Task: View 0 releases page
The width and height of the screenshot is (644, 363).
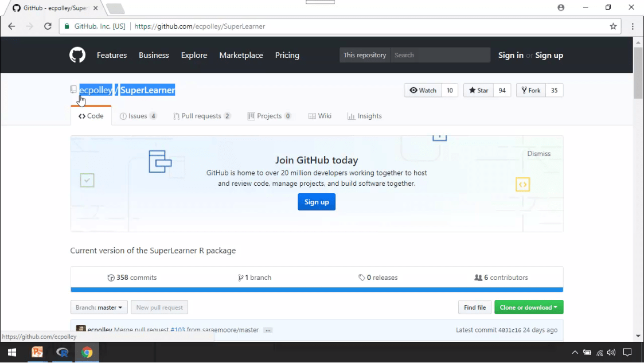Action: [x=378, y=278]
